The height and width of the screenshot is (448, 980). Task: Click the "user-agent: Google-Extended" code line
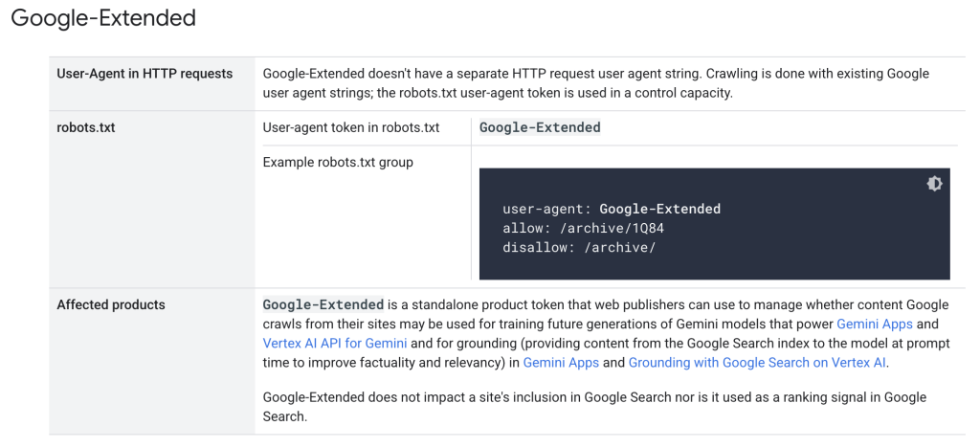(x=611, y=209)
